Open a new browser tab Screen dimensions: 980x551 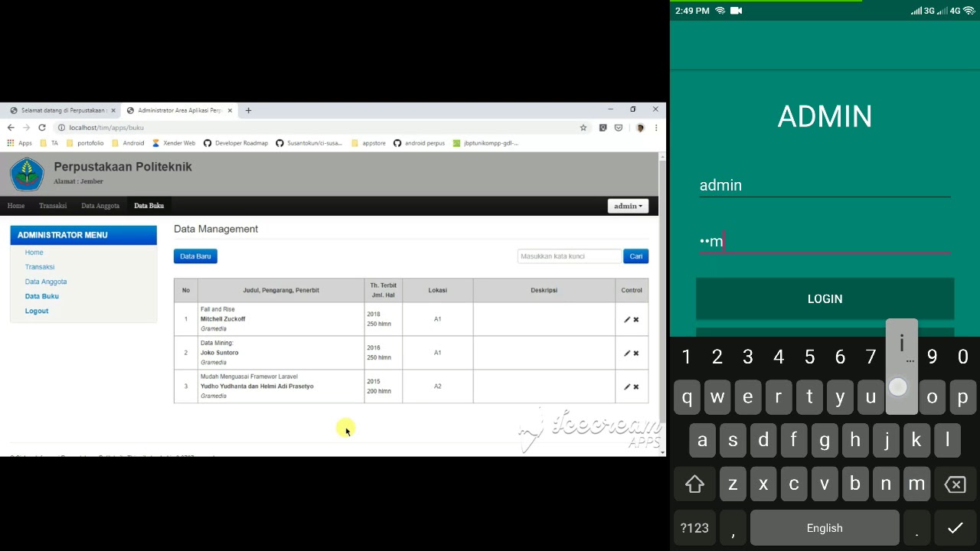point(248,110)
